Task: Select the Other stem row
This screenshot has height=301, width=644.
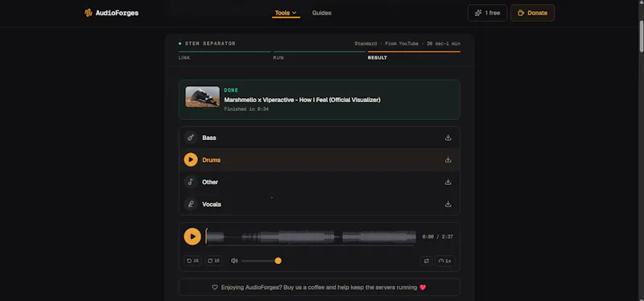Action: (x=320, y=182)
